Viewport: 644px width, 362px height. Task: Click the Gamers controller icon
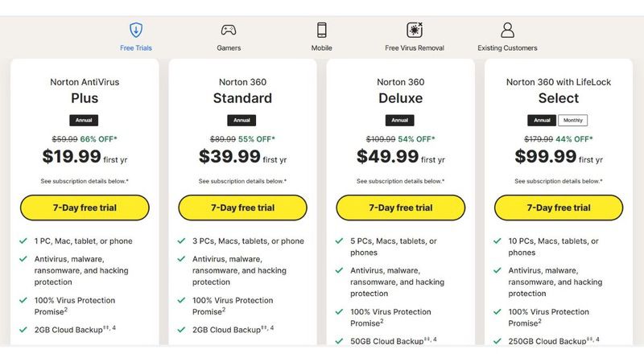[x=229, y=30]
